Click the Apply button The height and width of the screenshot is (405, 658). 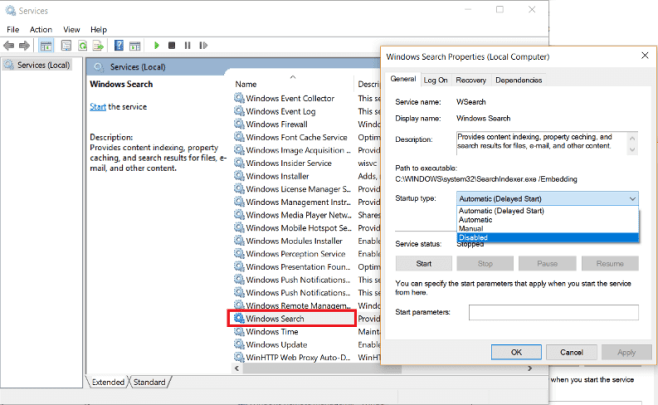[x=627, y=352]
